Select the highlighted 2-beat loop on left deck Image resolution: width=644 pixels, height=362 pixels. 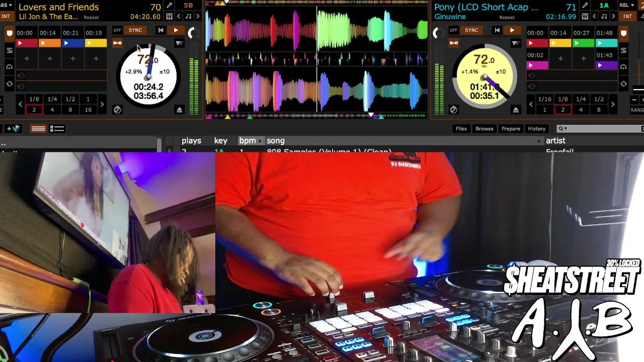click(34, 110)
